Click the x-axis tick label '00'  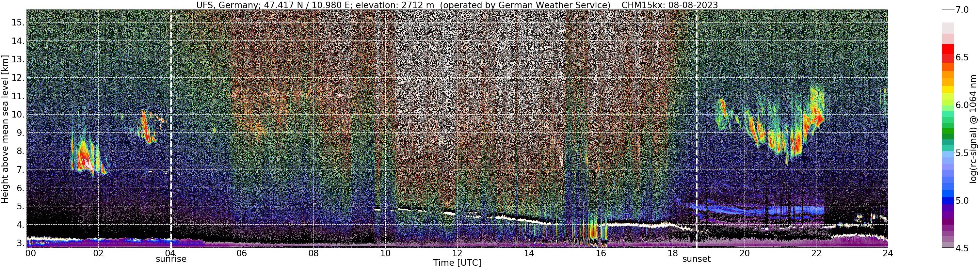tap(30, 253)
